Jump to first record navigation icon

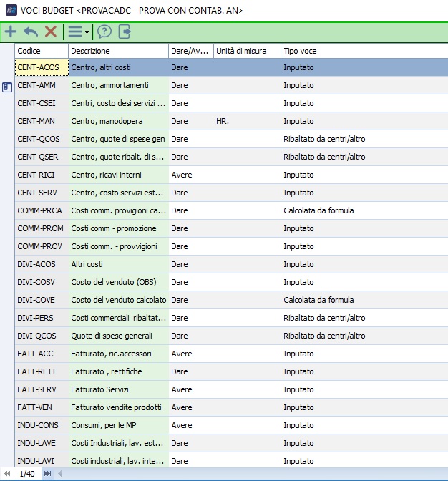pos(7,474)
